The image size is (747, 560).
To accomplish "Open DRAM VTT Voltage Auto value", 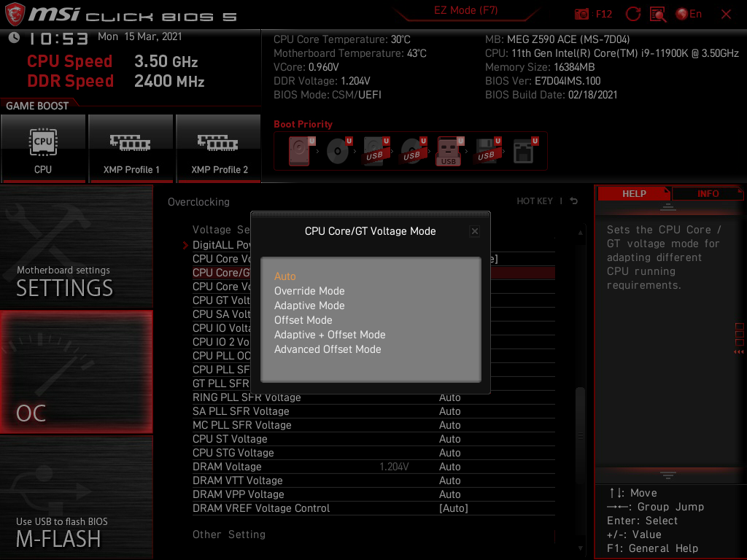I will [449, 481].
